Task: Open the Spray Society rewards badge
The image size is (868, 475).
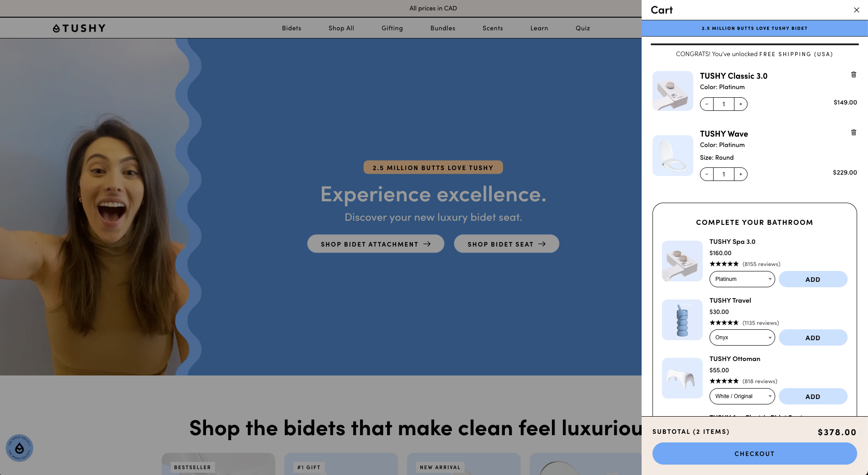Action: point(19,448)
